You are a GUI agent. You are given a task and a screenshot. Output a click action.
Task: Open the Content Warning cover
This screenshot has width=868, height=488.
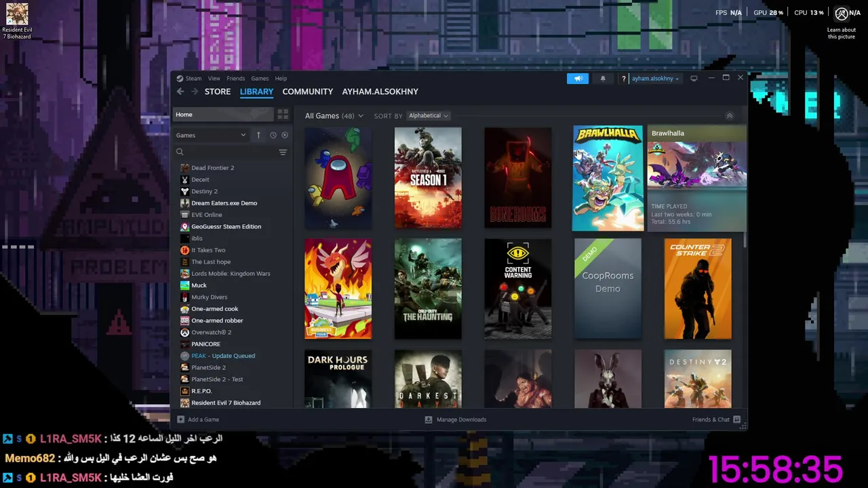(518, 289)
